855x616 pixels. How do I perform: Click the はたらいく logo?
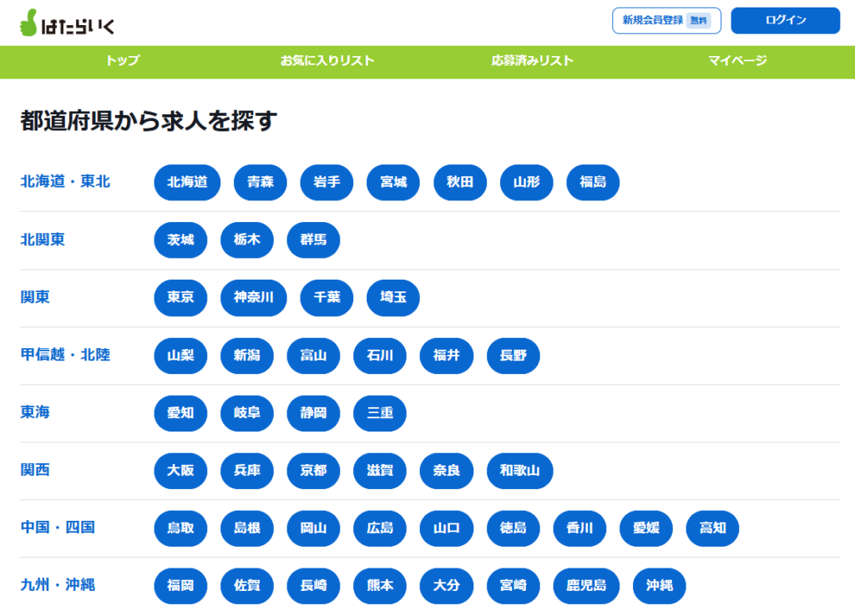pyautogui.click(x=67, y=23)
